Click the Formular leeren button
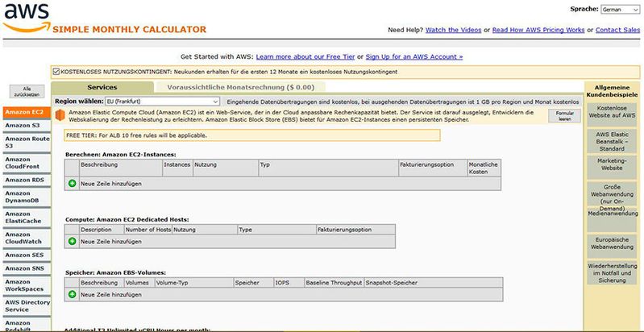The width and height of the screenshot is (644, 332). click(564, 115)
